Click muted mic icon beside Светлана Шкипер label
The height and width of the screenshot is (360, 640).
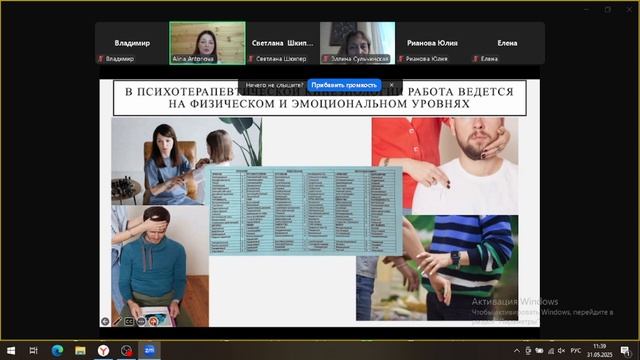(x=251, y=59)
